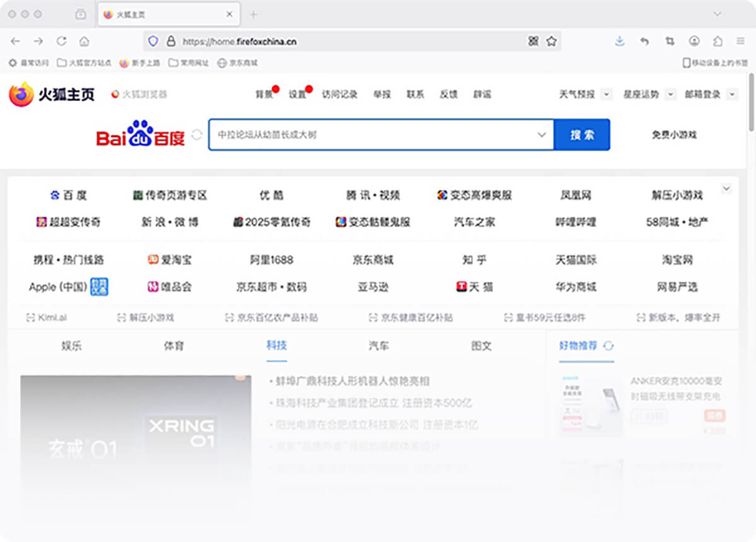Select the 火狐主页 browser tab
Screen dimensions: 756x542
pos(168,14)
